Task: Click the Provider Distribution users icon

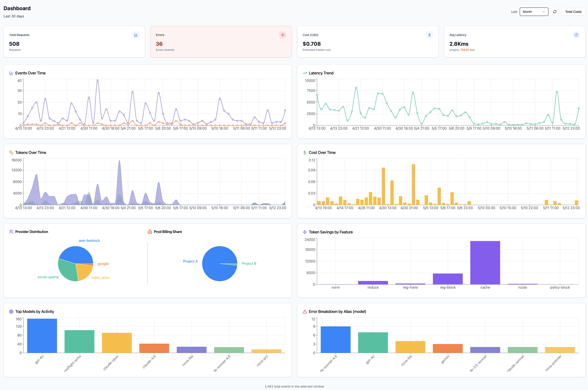Action: tap(11, 232)
